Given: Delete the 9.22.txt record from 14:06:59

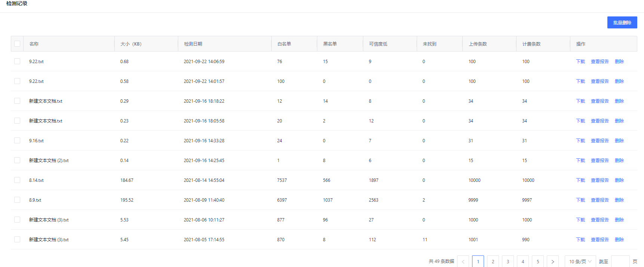Looking at the screenshot, I should click(x=619, y=62).
